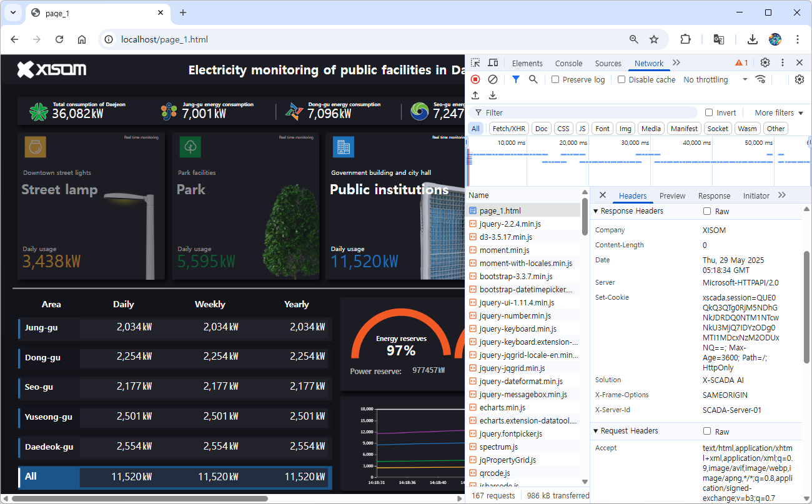This screenshot has height=504, width=812.
Task: Enable Preserve log checkbox
Action: (x=555, y=79)
